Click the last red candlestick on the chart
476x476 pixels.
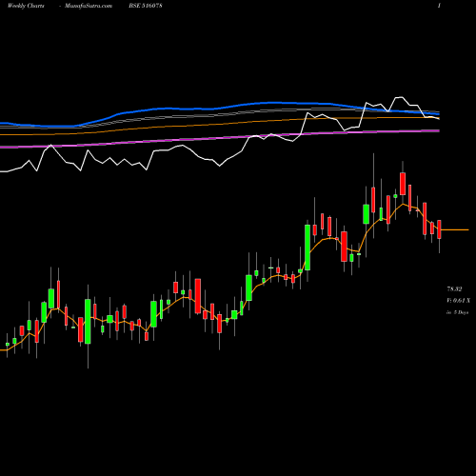pos(439,229)
